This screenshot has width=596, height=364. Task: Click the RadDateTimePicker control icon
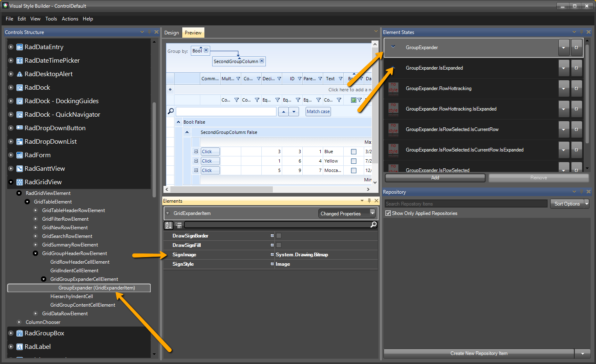point(20,61)
